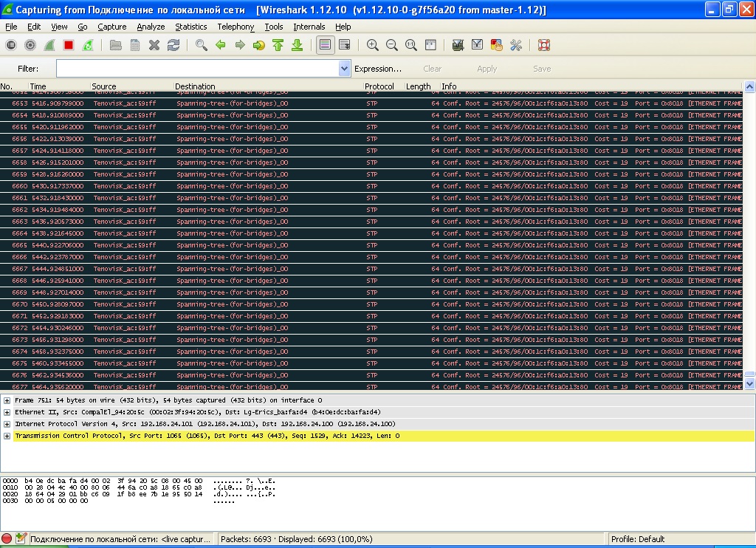Stop the running live capture
756x548 pixels.
click(x=69, y=45)
